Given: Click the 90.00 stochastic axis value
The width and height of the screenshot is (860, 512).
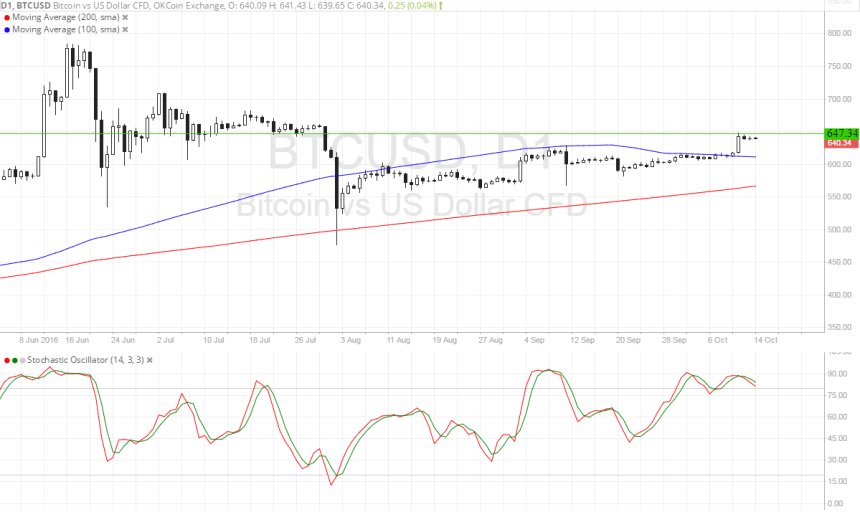Looking at the screenshot, I should (837, 374).
